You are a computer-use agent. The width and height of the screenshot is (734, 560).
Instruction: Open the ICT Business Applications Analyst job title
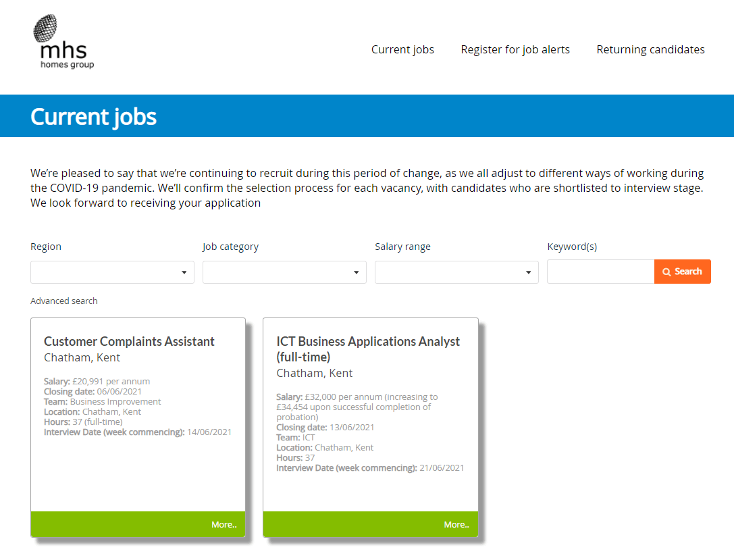click(368, 349)
